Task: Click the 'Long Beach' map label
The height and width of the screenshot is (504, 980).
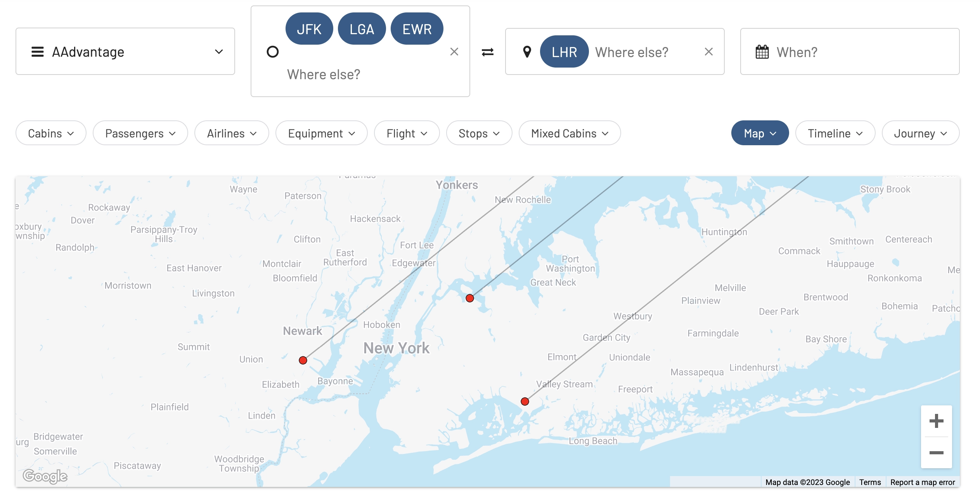Action: tap(593, 441)
